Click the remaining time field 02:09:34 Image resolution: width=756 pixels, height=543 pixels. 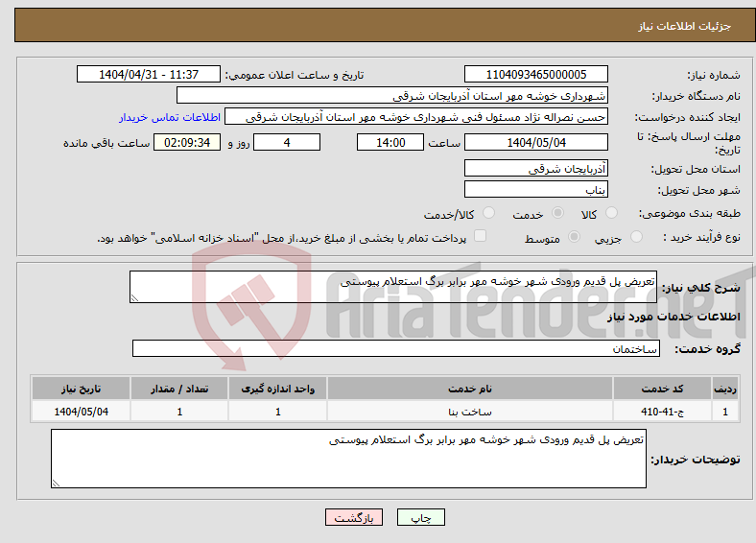click(187, 142)
